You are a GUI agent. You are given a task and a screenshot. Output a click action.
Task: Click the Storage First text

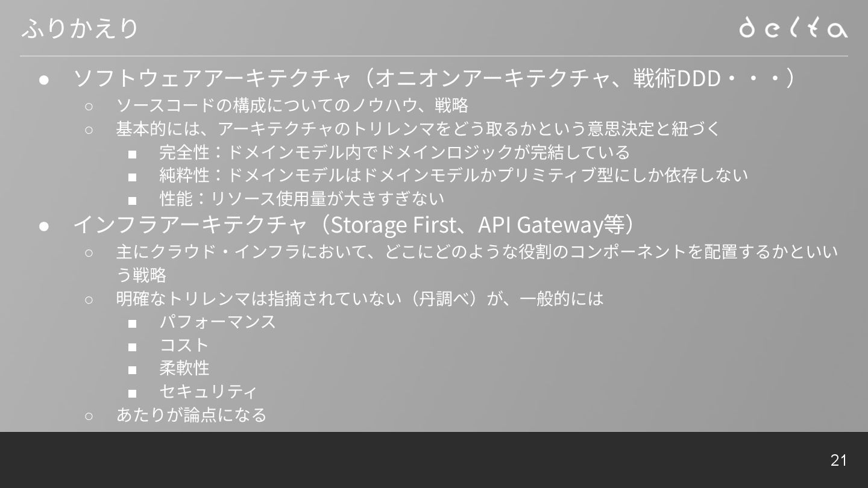point(393,225)
